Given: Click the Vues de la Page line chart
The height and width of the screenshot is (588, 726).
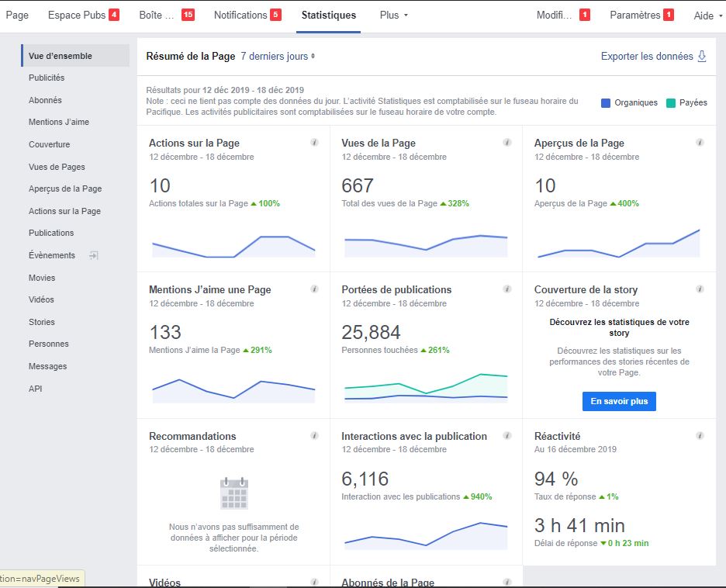Looking at the screenshot, I should [426, 245].
